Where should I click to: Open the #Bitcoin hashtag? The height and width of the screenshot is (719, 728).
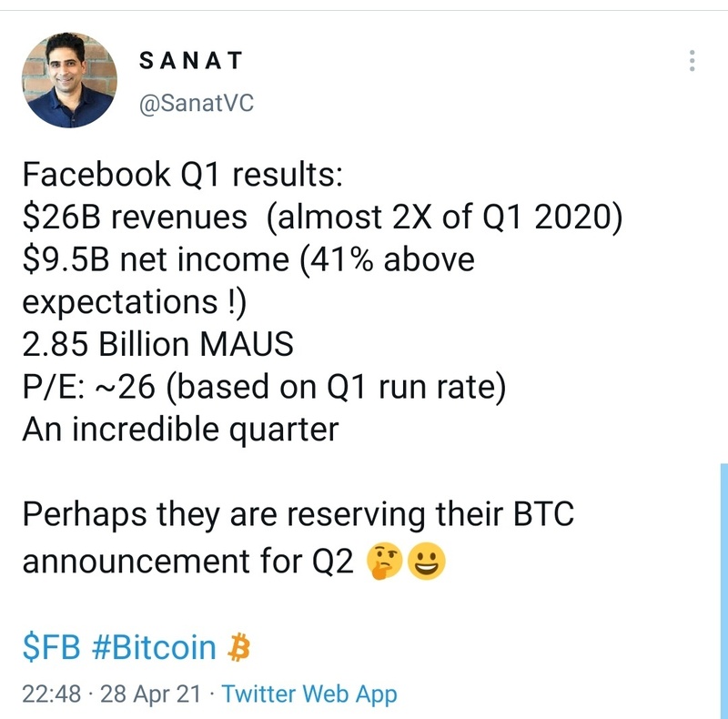(x=156, y=648)
